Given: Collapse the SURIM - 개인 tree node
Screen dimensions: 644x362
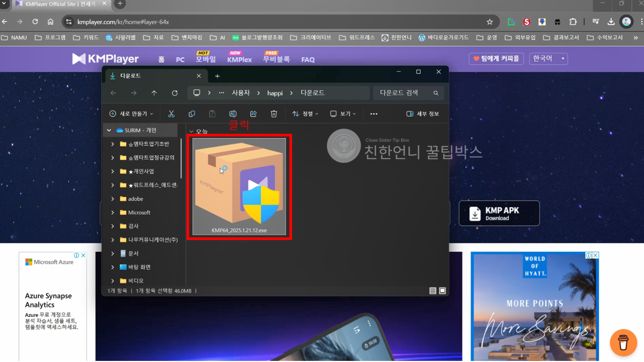Looking at the screenshot, I should pyautogui.click(x=109, y=131).
